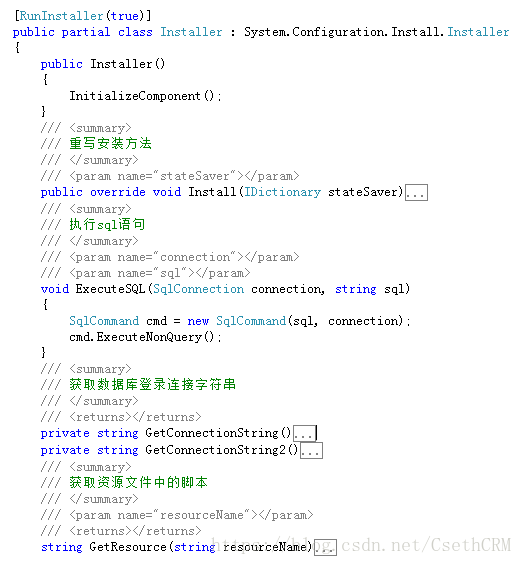This screenshot has width=522, height=565.
Task: Click SqlConnection type in ExecuteSQL signature
Action: tap(198, 289)
